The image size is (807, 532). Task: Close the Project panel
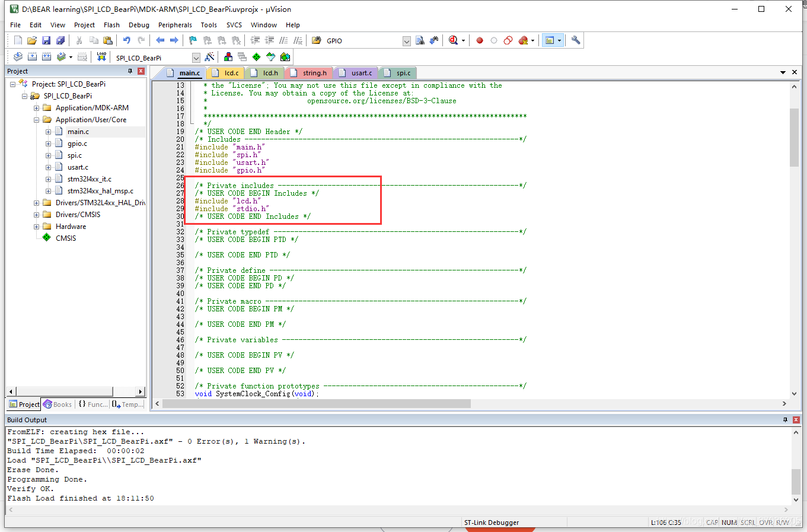(x=141, y=71)
